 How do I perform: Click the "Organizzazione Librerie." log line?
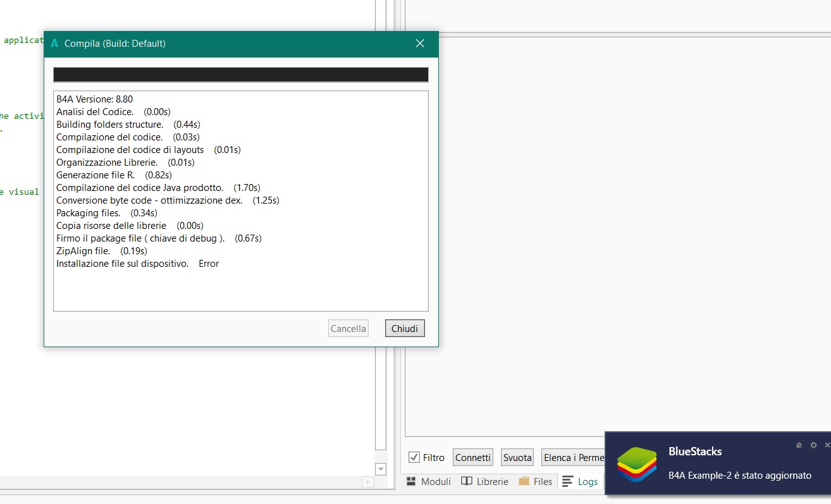(x=125, y=162)
